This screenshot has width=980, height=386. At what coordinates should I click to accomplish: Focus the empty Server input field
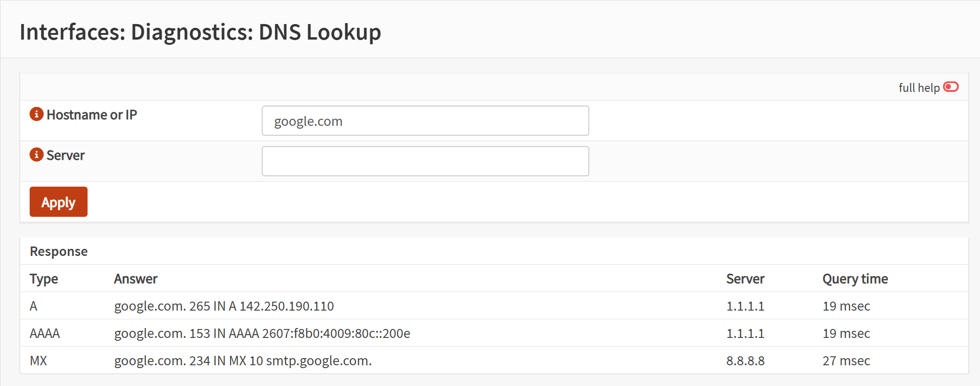[425, 161]
